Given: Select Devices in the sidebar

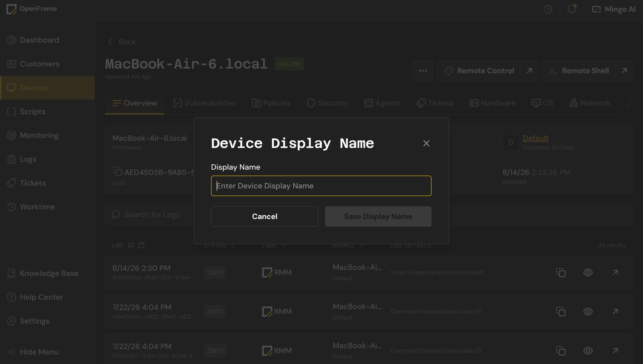Looking at the screenshot, I should pos(47,88).
